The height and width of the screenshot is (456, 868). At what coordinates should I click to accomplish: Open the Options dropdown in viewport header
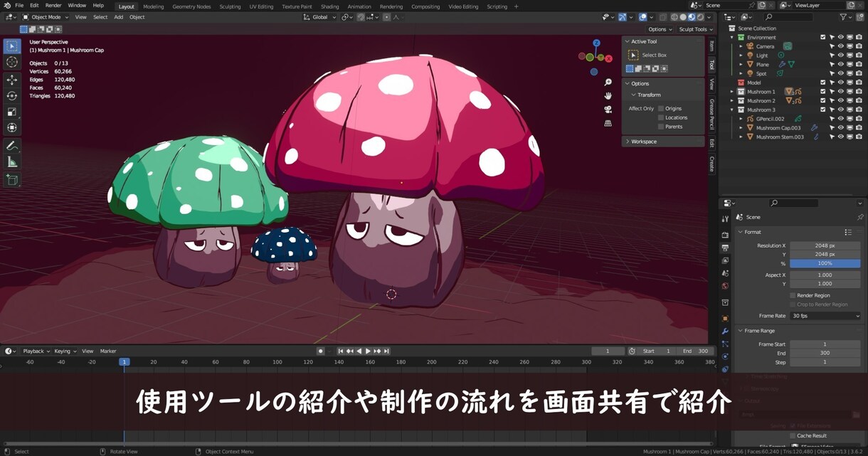660,29
